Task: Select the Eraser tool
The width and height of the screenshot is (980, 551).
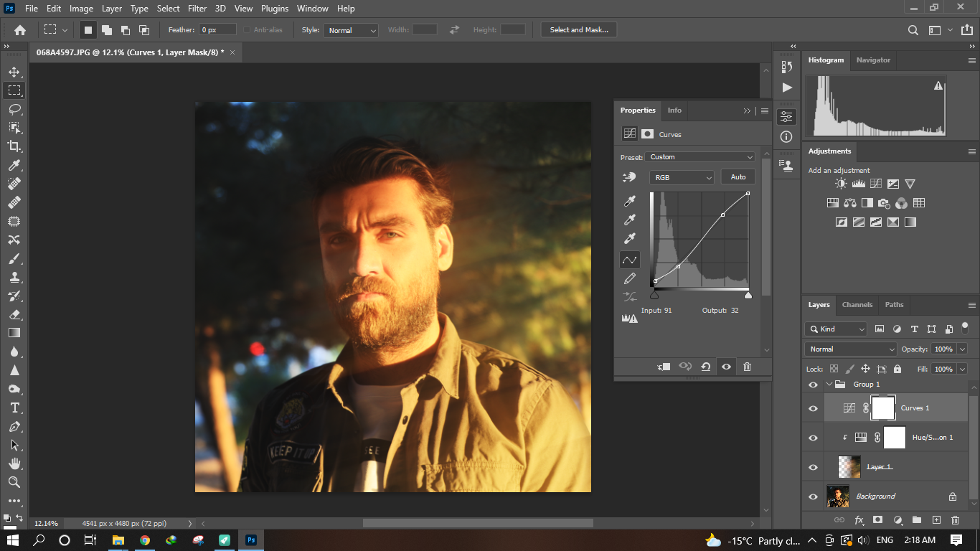Action: tap(14, 314)
